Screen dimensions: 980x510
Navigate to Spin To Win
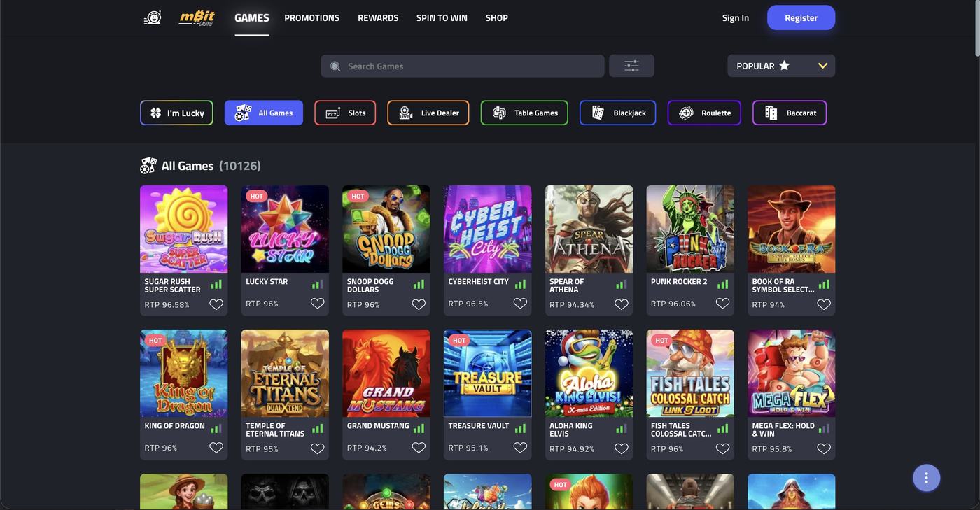[442, 18]
